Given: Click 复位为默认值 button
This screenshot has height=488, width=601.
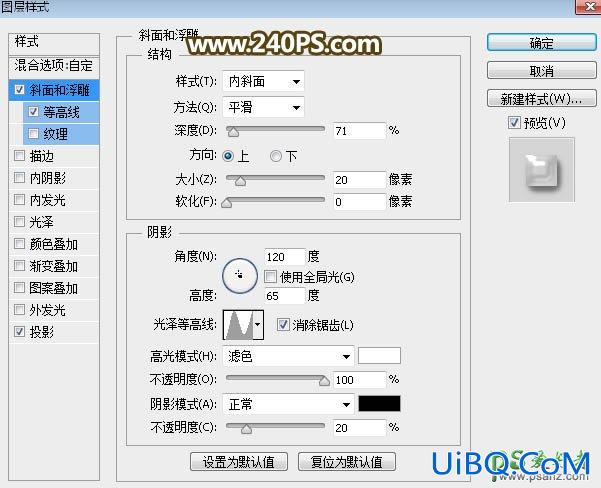Looking at the screenshot, I should click(347, 462).
